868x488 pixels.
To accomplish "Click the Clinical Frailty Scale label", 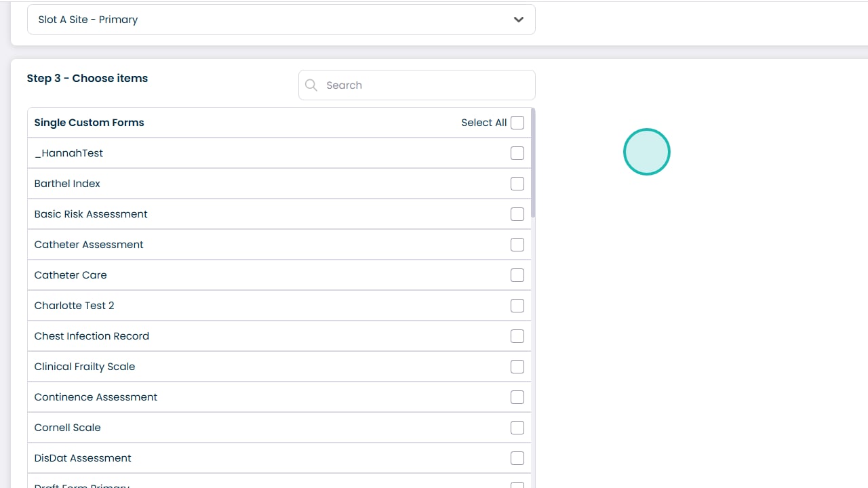I will [85, 367].
